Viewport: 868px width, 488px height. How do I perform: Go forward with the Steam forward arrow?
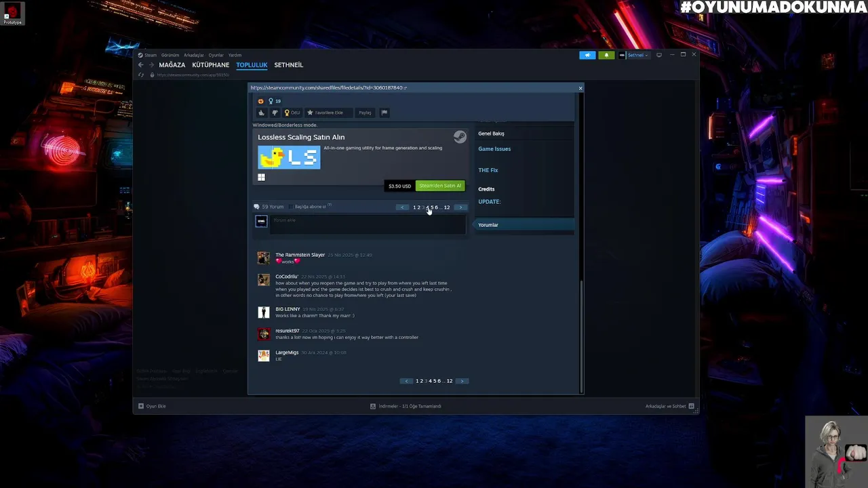(151, 65)
